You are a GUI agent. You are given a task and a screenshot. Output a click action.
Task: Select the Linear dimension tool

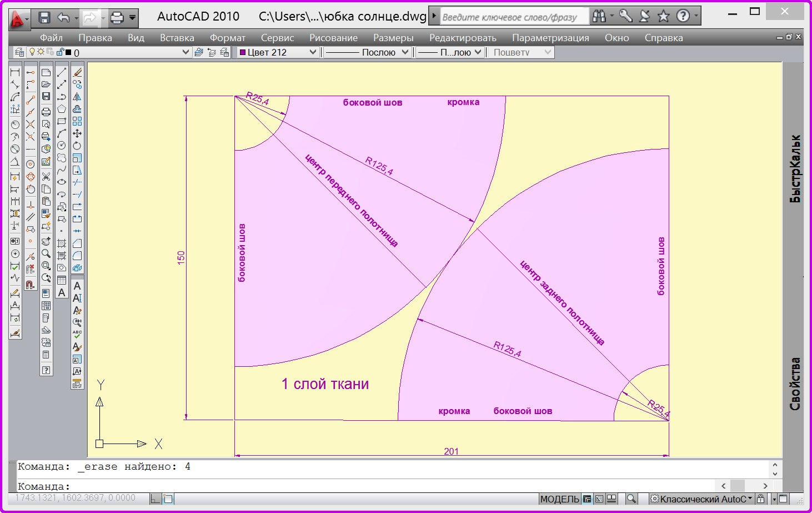tap(15, 72)
